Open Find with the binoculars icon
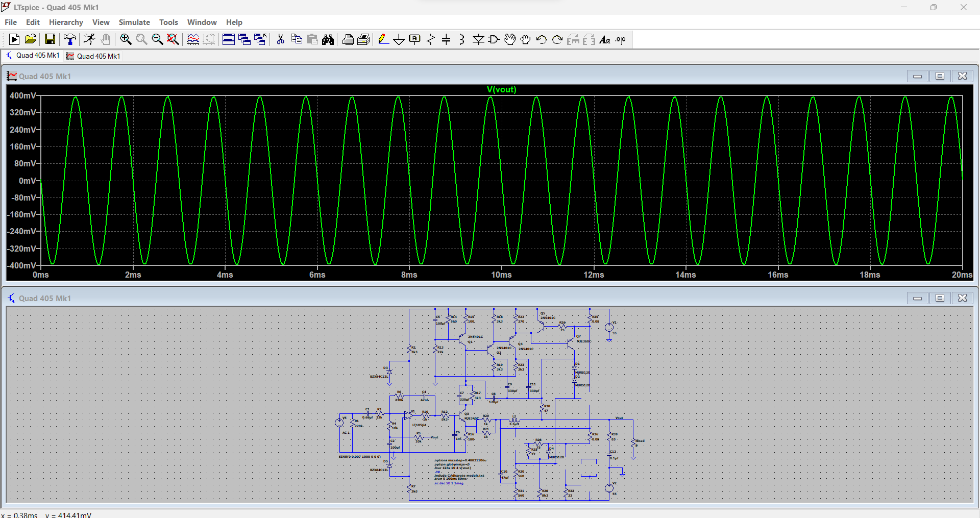This screenshot has width=980, height=518. tap(328, 39)
